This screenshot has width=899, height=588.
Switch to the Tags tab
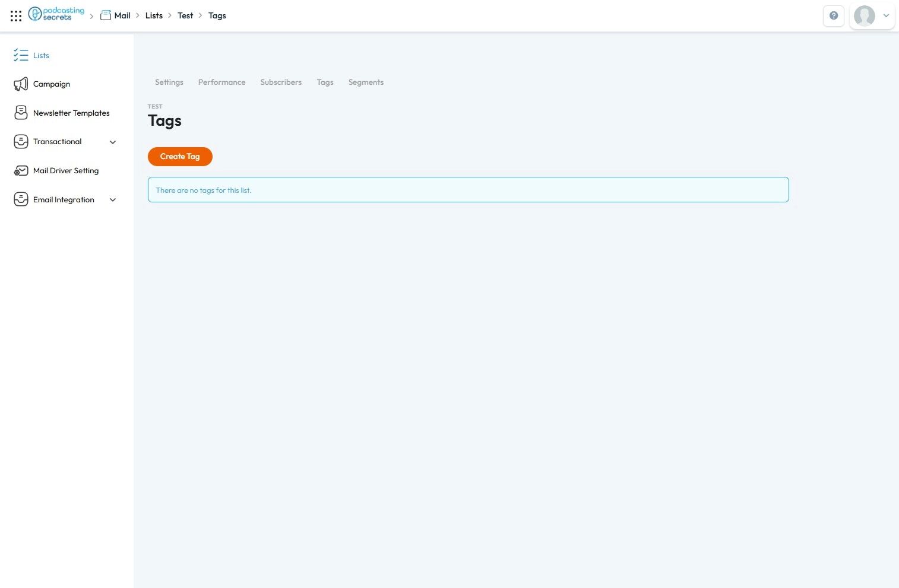tap(325, 82)
